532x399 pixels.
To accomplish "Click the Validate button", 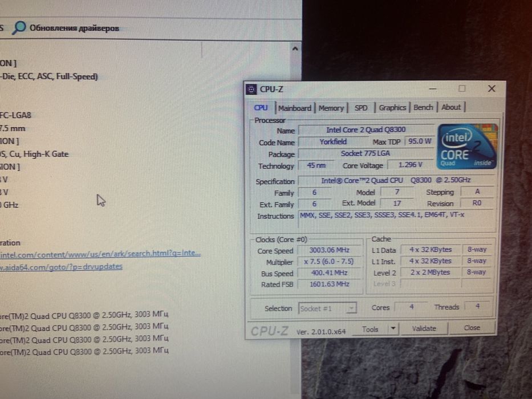I will pos(424,328).
